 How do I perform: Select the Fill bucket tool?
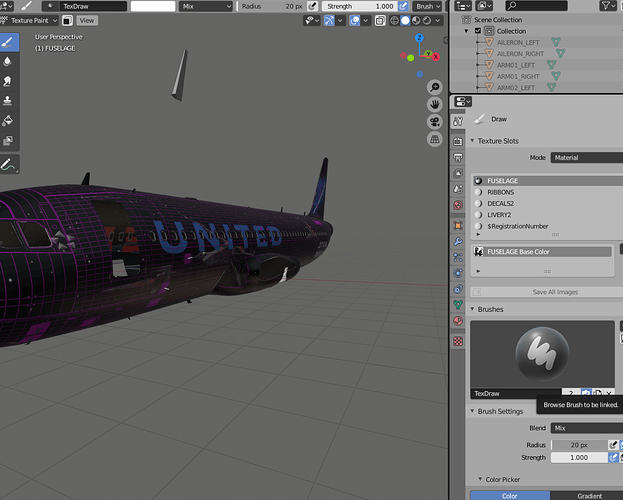[8, 120]
